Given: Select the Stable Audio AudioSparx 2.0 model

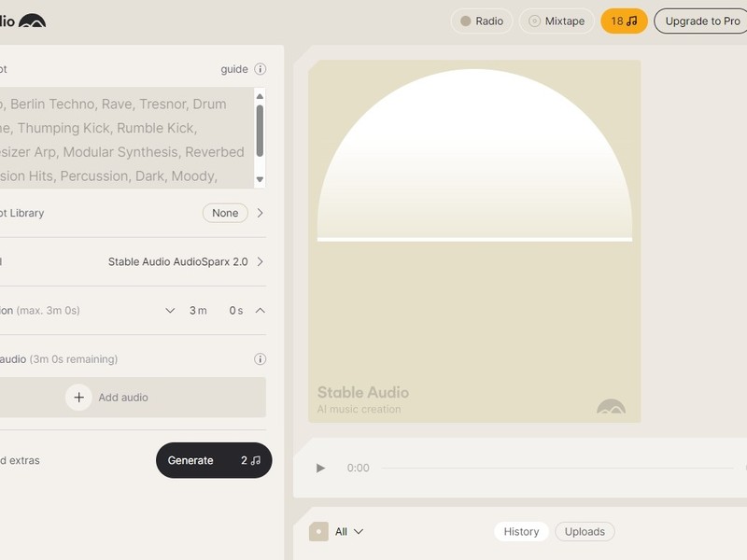Looking at the screenshot, I should point(177,261).
